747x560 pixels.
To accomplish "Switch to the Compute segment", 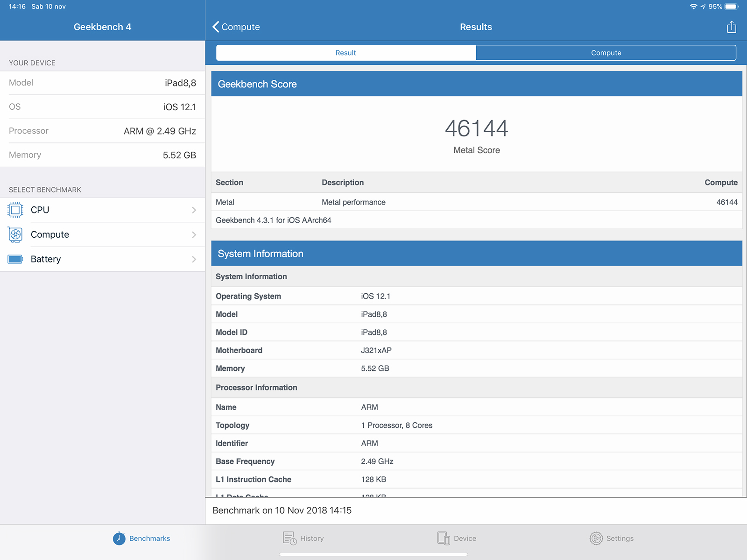I will [606, 53].
